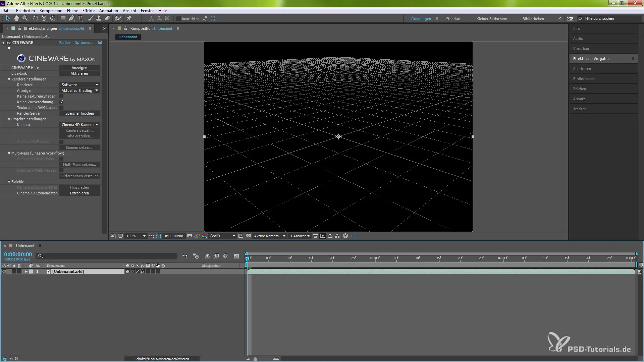The width and height of the screenshot is (644, 362).
Task: Open the 1 Ansicht layout dropdown
Action: (x=300, y=236)
